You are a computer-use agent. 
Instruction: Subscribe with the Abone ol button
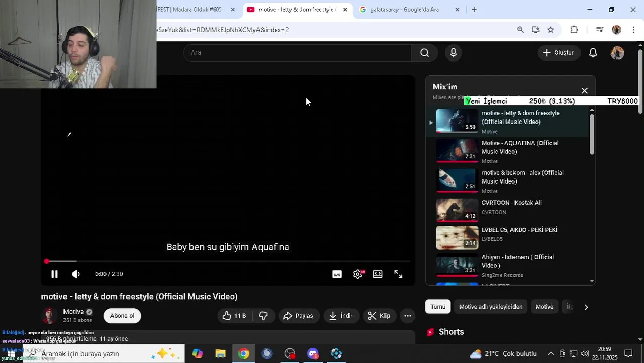click(x=122, y=316)
